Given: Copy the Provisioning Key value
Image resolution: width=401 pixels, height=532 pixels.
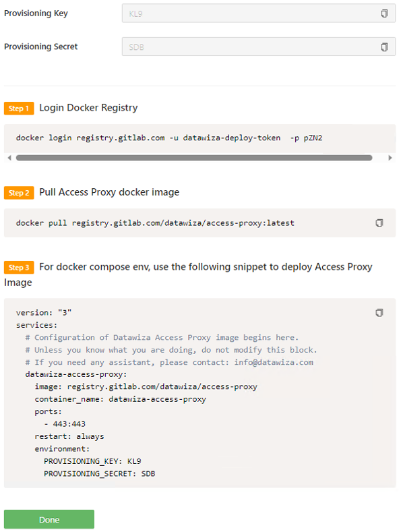Looking at the screenshot, I should [384, 13].
